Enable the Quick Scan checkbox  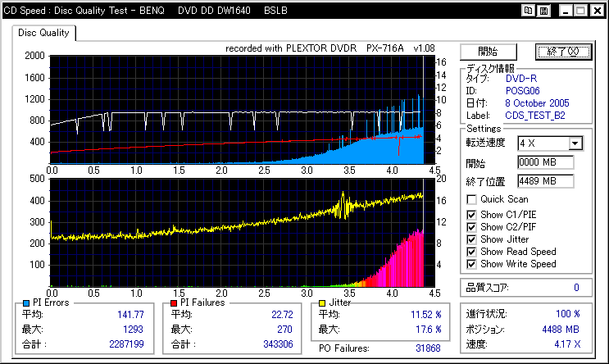click(x=471, y=199)
